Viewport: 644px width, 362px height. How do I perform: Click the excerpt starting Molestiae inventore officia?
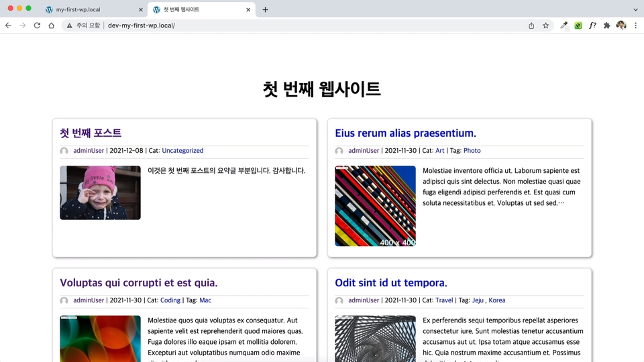502,187
